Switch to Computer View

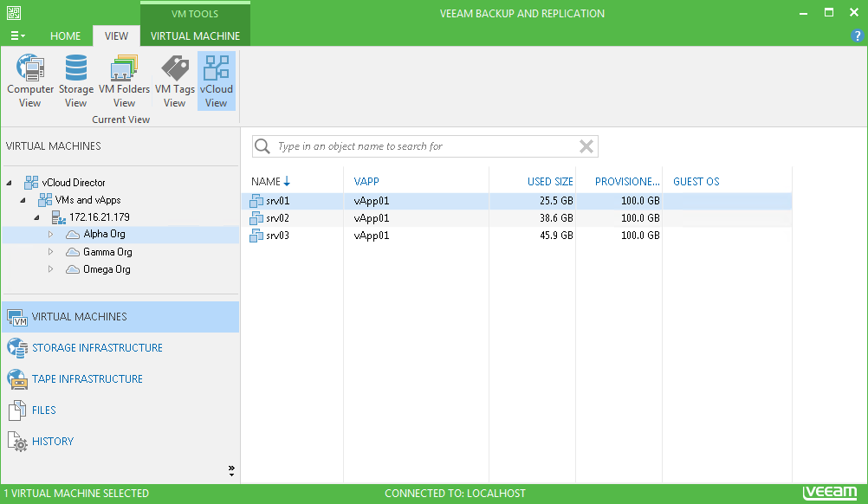click(30, 81)
